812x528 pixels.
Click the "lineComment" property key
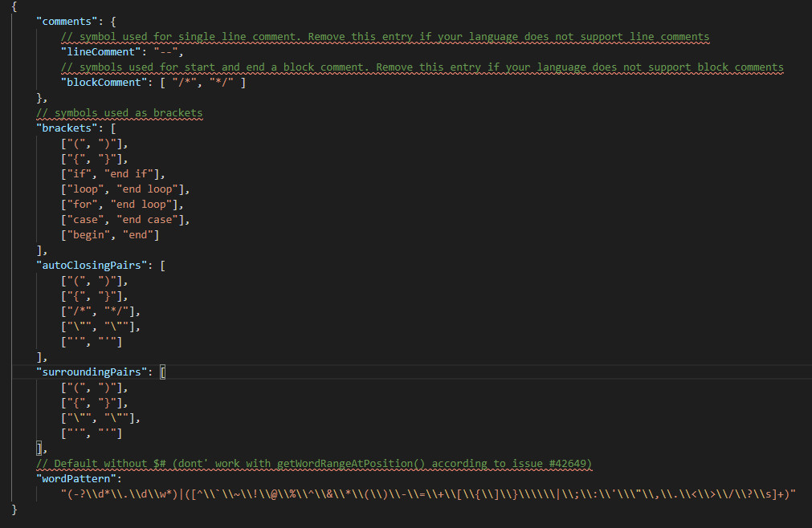coord(96,51)
